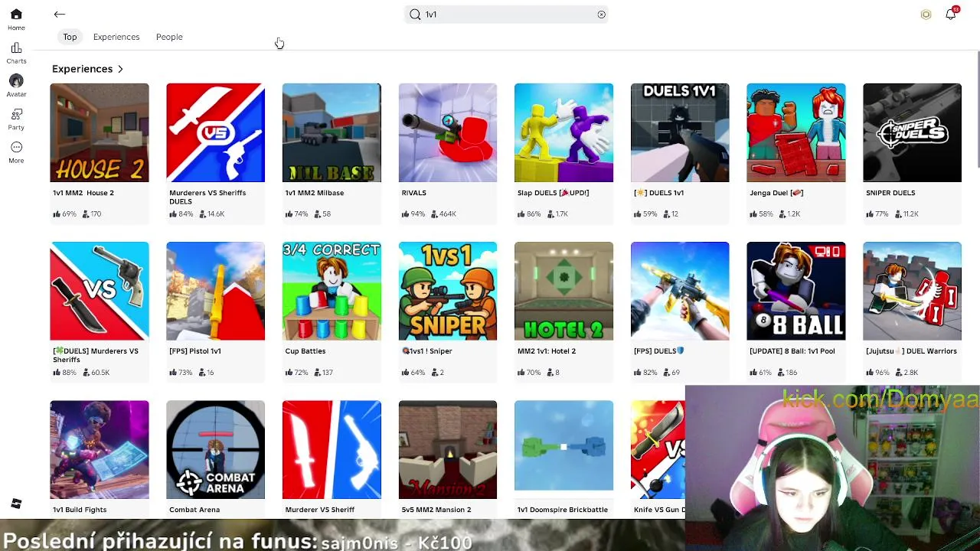Viewport: 980px width, 551px height.
Task: Click in the 1v1 search box
Action: coord(506,14)
